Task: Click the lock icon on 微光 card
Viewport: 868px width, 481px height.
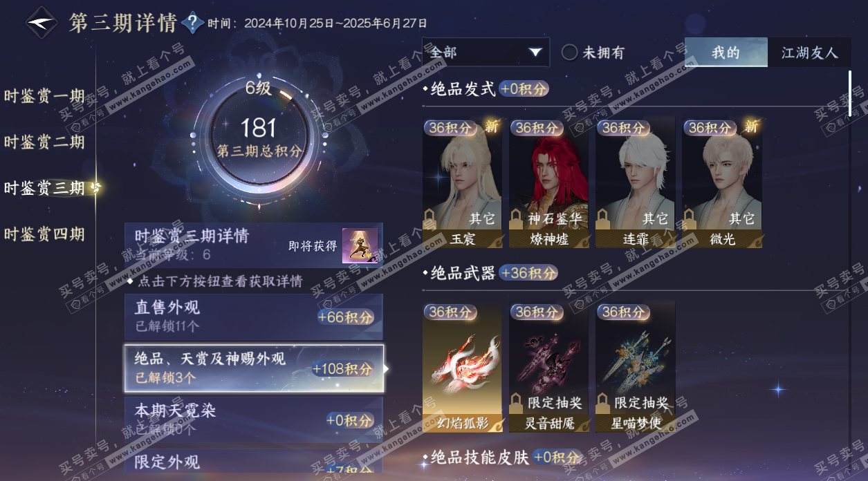Action: (x=689, y=218)
